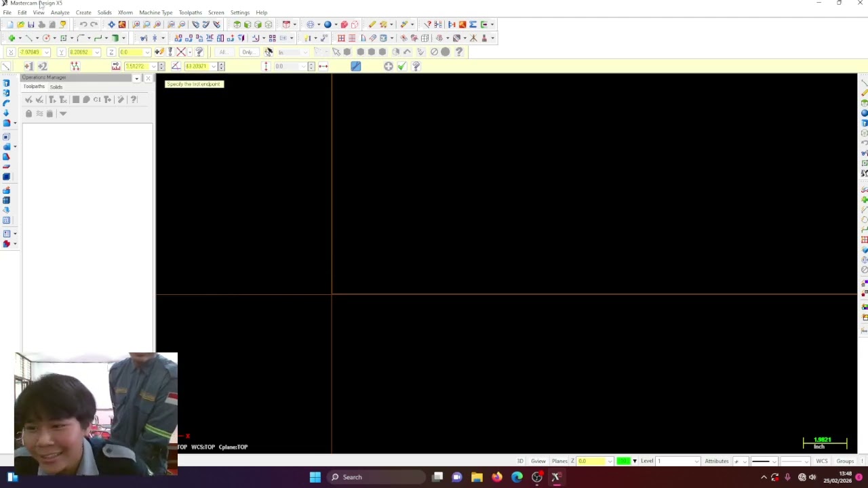Close the Operations Manager panel
This screenshot has width=868, height=488.
click(148, 78)
